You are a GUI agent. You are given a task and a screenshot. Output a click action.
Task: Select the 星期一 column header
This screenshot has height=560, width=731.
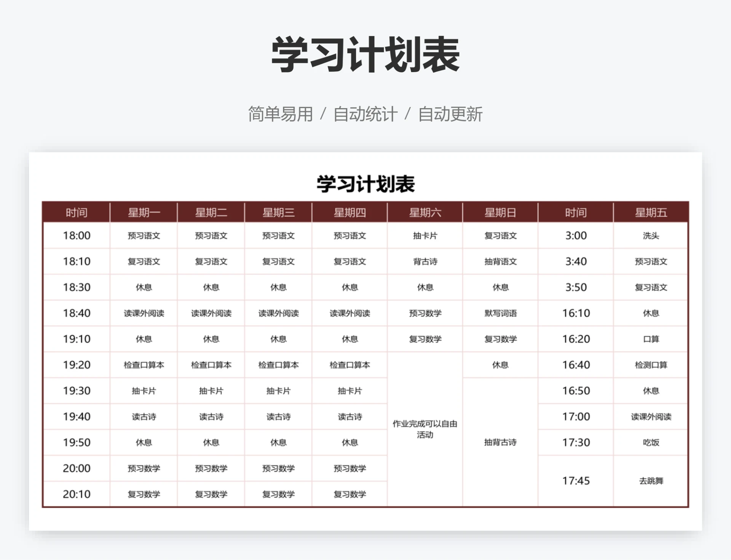point(144,212)
